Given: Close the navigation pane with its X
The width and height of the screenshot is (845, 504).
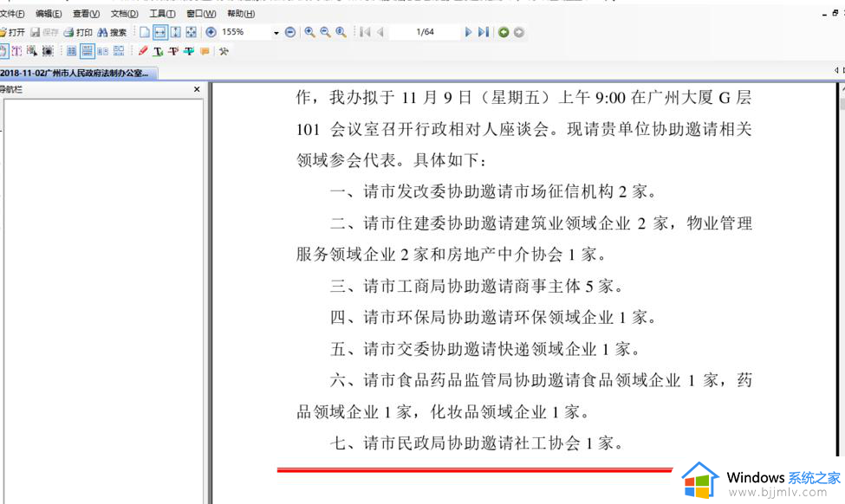Looking at the screenshot, I should [197, 89].
